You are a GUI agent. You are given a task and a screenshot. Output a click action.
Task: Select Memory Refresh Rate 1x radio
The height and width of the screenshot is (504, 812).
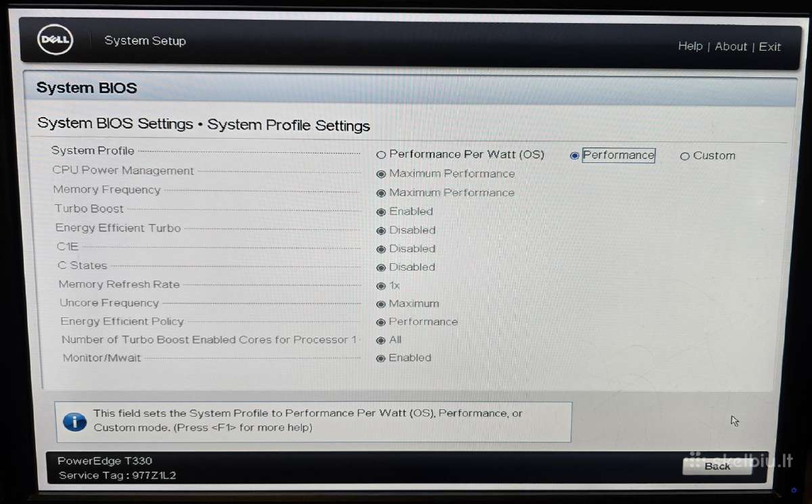(x=381, y=286)
